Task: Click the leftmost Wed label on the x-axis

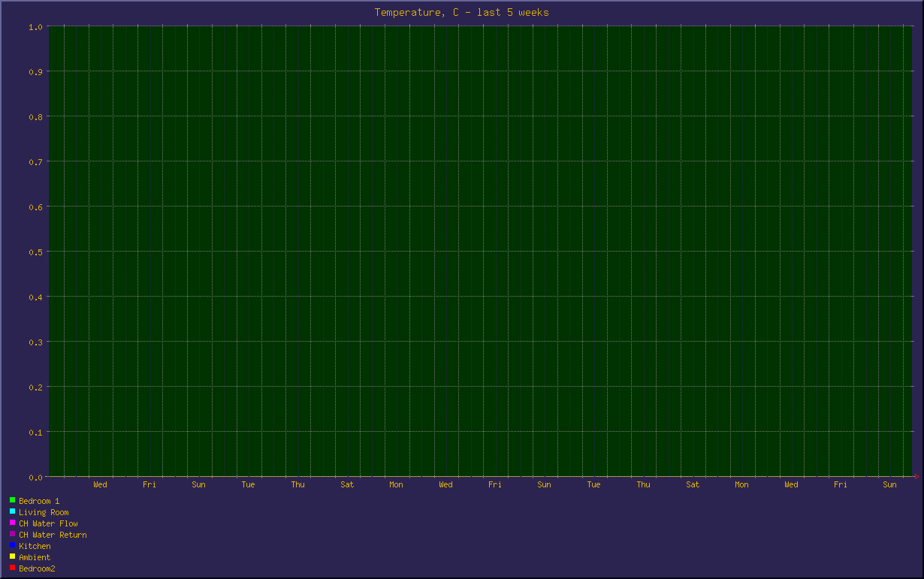Action: [100, 484]
